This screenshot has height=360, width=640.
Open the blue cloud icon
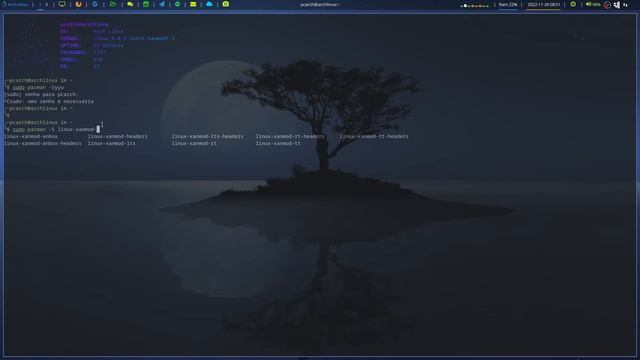coord(209,4)
